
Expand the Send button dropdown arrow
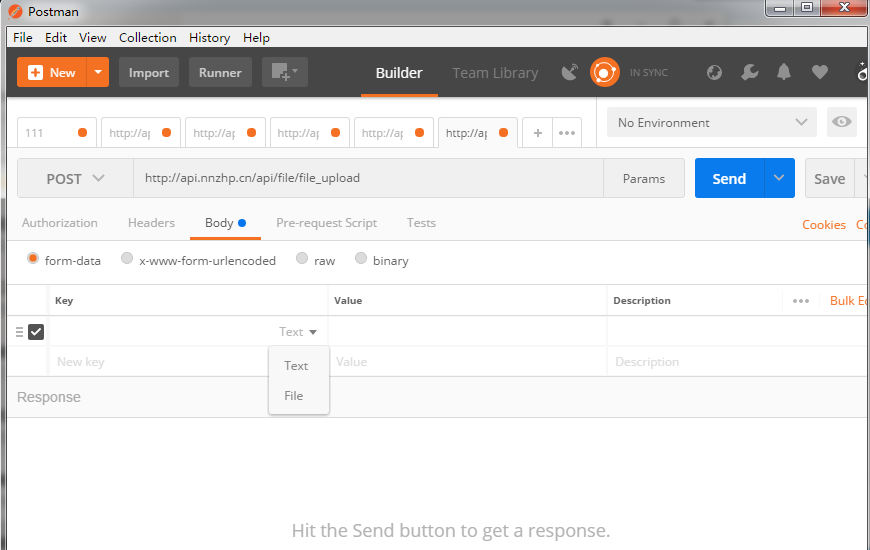[779, 178]
